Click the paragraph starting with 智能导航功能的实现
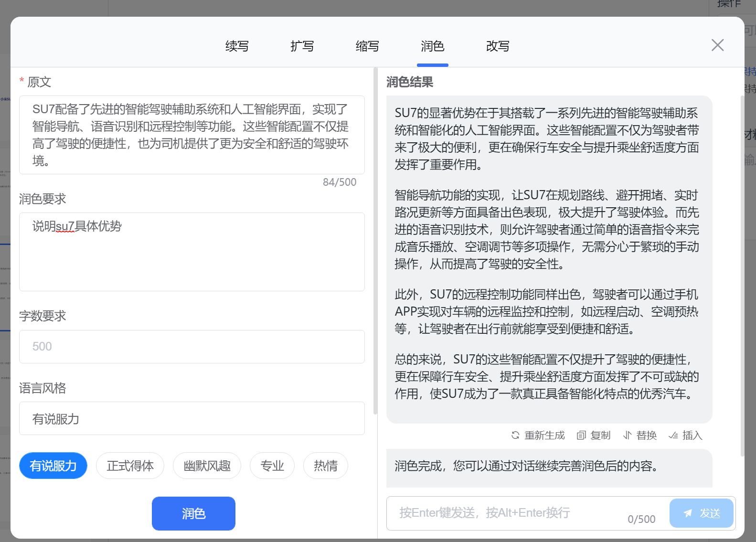Screen dimensions: 756x542 (546, 229)
